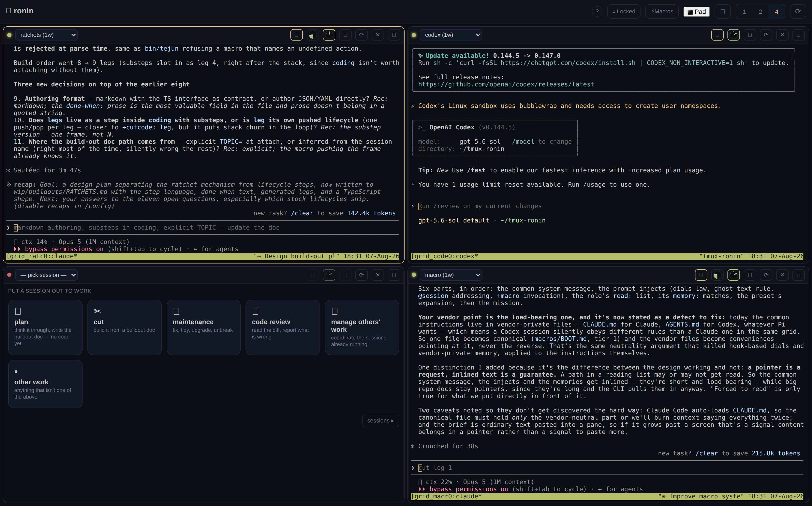Open the macro (1w) session dropdown
The height and width of the screenshot is (506, 812).
pos(451,275)
